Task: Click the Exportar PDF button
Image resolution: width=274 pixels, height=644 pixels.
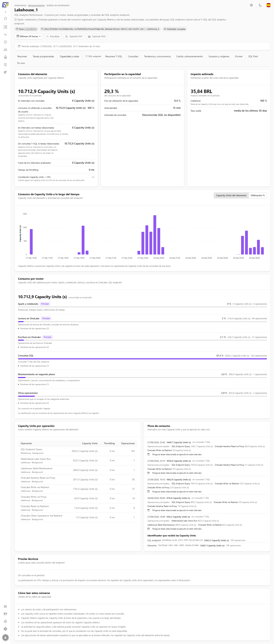Action: tap(74, 36)
